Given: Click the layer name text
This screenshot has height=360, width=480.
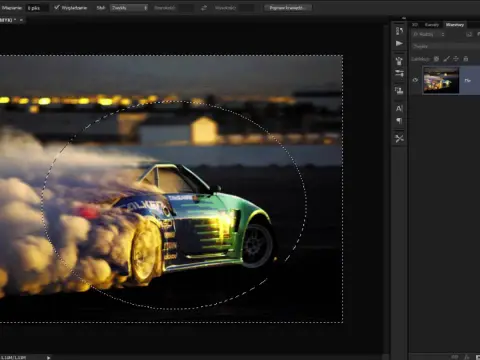Looking at the screenshot, I should click(468, 80).
